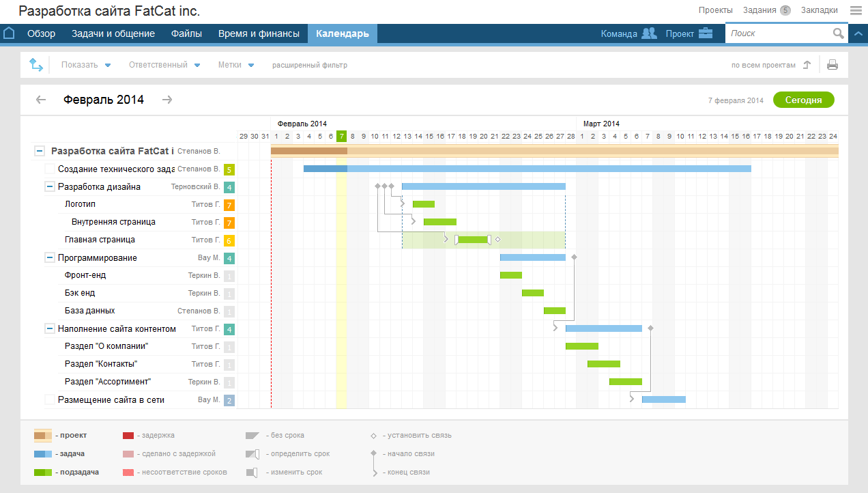Click the print icon

pyautogui.click(x=833, y=66)
